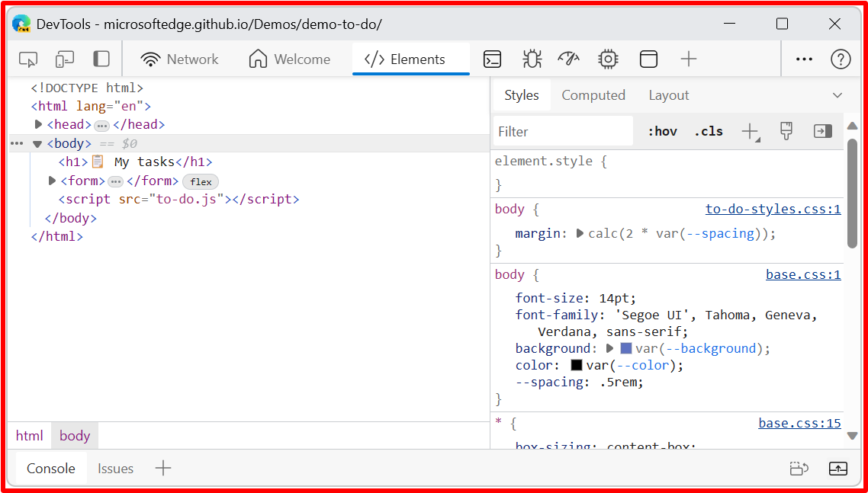Screen dimensions: 868x493
Task: Select the inspect element picker tool
Action: click(27, 58)
